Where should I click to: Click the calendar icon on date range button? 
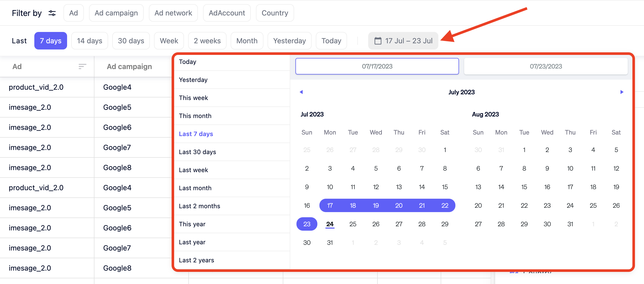pyautogui.click(x=378, y=40)
